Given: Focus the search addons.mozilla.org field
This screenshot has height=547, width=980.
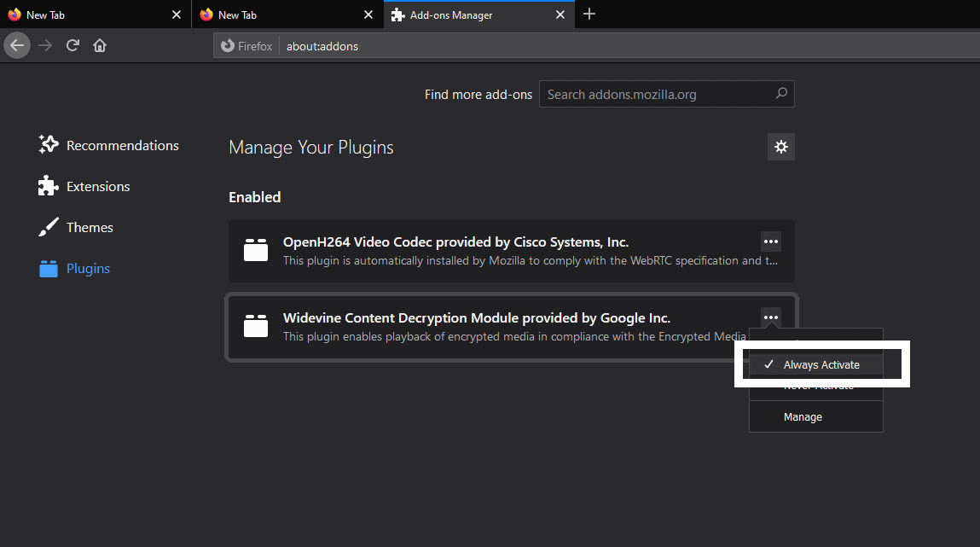Looking at the screenshot, I should tap(667, 94).
